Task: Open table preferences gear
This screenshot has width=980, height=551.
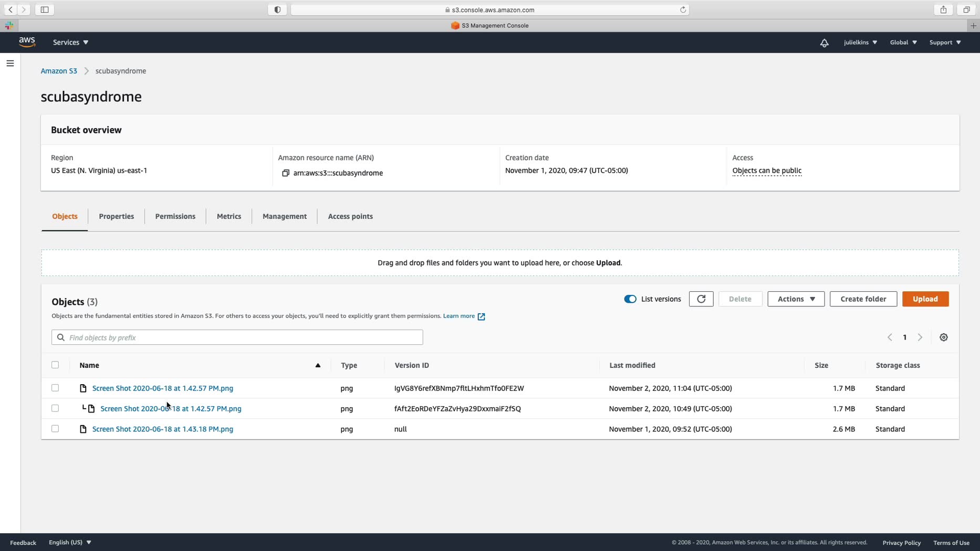Action: pyautogui.click(x=944, y=337)
